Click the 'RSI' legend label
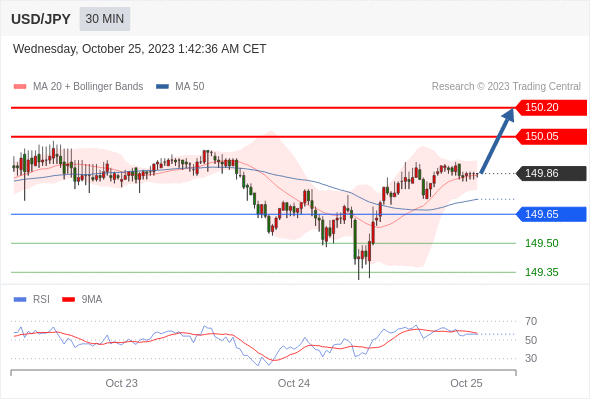The height and width of the screenshot is (400, 590). tap(41, 300)
